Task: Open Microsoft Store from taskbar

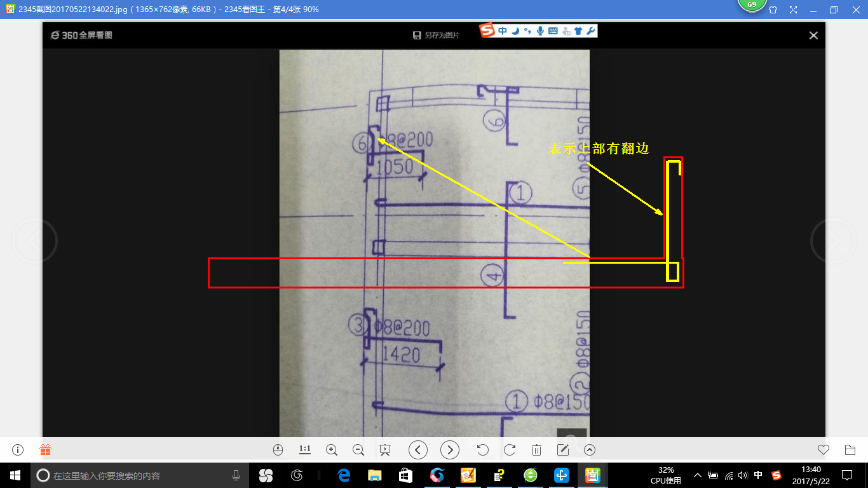Action: point(405,475)
